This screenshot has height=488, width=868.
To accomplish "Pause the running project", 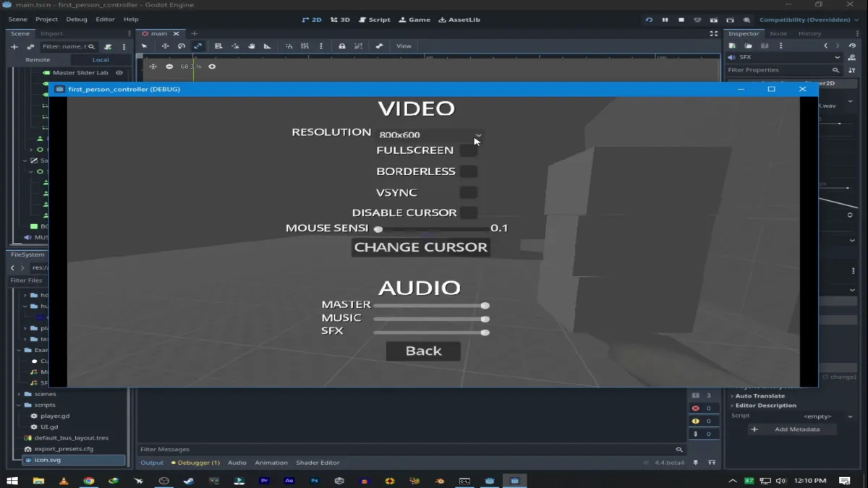I will [x=665, y=20].
